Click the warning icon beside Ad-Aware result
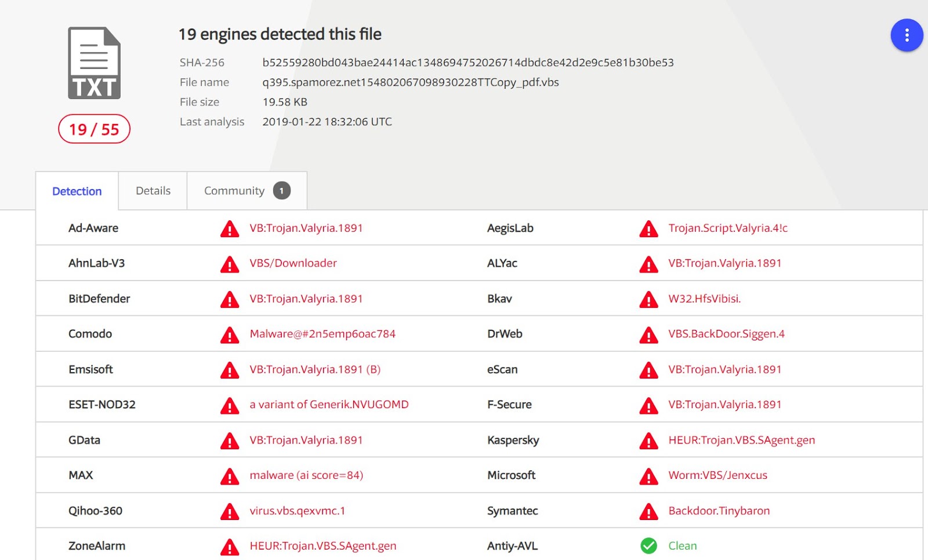This screenshot has height=560, width=928. click(230, 229)
